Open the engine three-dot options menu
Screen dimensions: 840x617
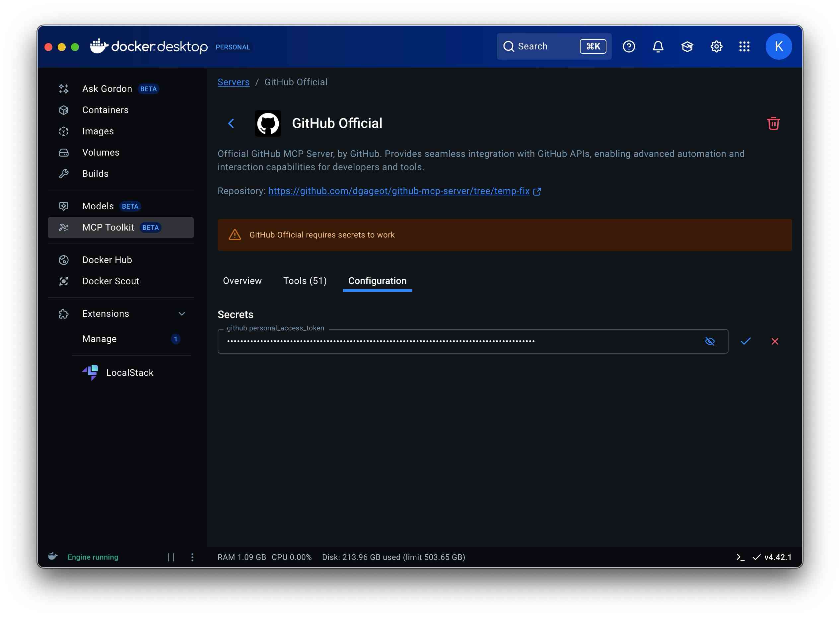(192, 557)
